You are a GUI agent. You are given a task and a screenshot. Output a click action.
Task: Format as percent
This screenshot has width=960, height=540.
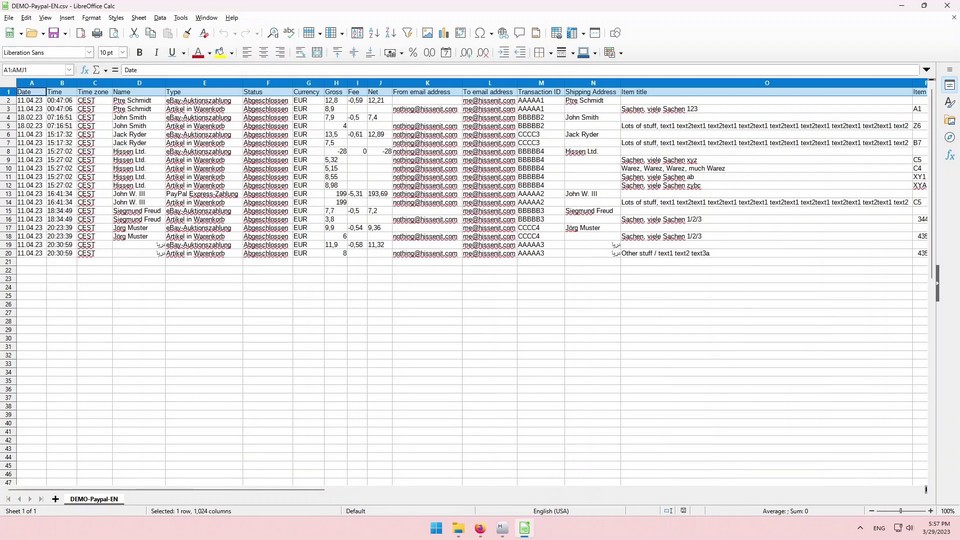click(x=413, y=53)
